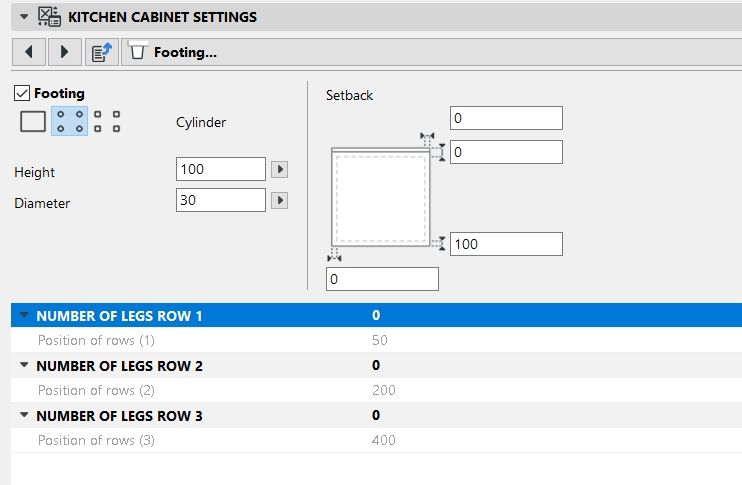
Task: Click the Height input field
Action: (x=220, y=169)
